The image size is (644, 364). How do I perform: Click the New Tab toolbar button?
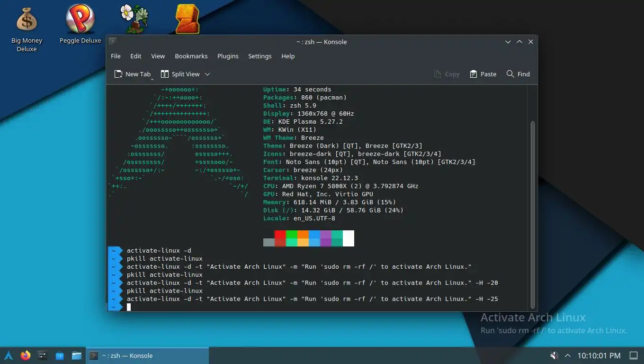click(133, 74)
